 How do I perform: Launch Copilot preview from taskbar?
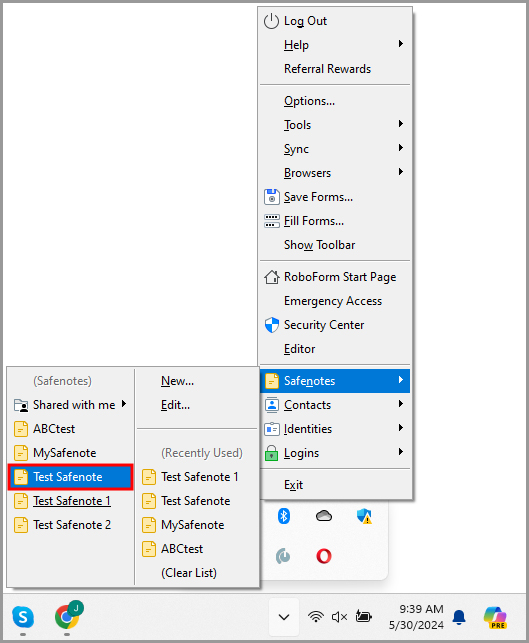click(x=495, y=617)
